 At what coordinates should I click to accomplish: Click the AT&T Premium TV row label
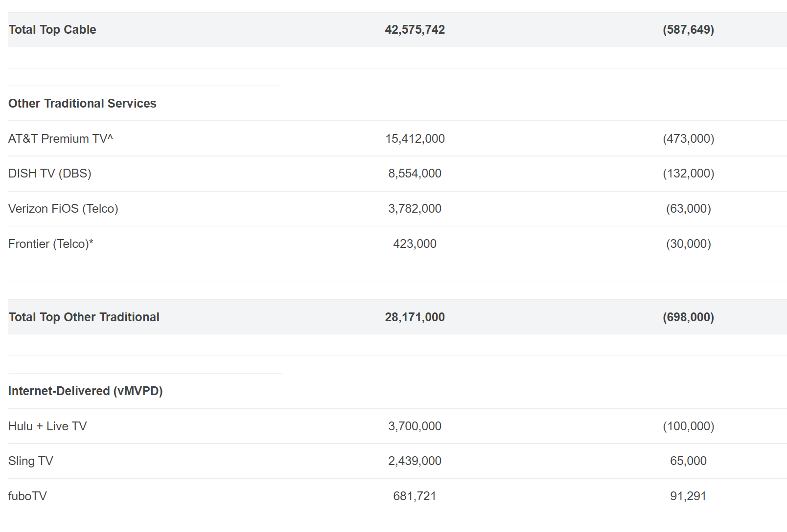60,139
